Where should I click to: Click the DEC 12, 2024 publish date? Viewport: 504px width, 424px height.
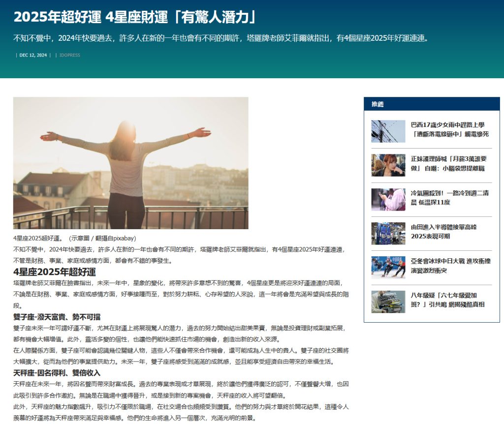tap(33, 55)
